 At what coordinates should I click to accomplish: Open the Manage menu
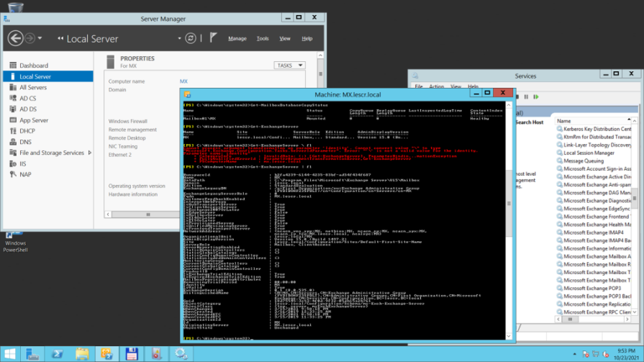(237, 39)
